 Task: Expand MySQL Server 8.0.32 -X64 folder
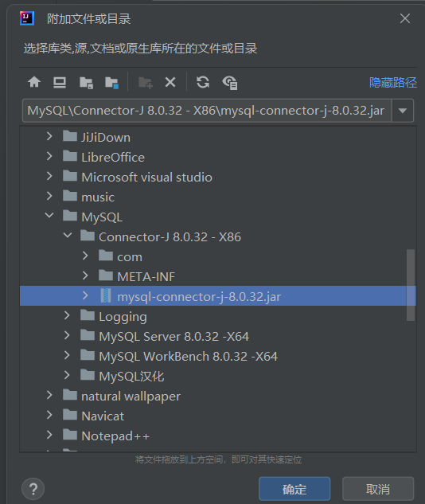coord(67,335)
